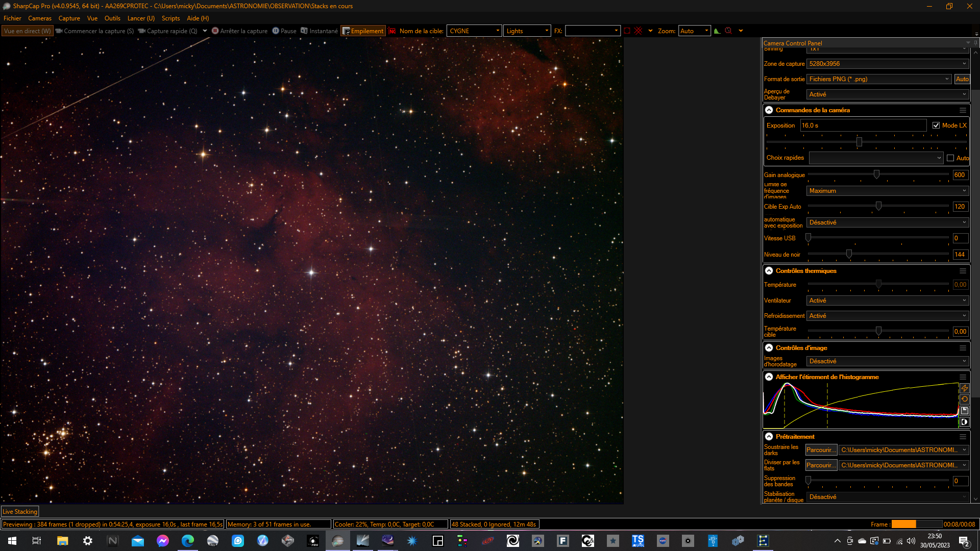Open the Ventilateur dropdown
This screenshot has height=551, width=980.
pos(887,300)
